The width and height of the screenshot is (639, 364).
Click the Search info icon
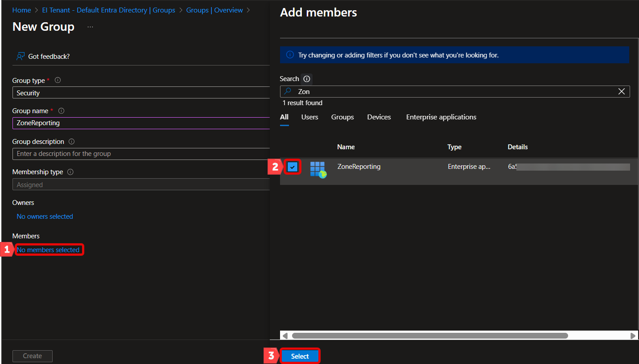(306, 79)
